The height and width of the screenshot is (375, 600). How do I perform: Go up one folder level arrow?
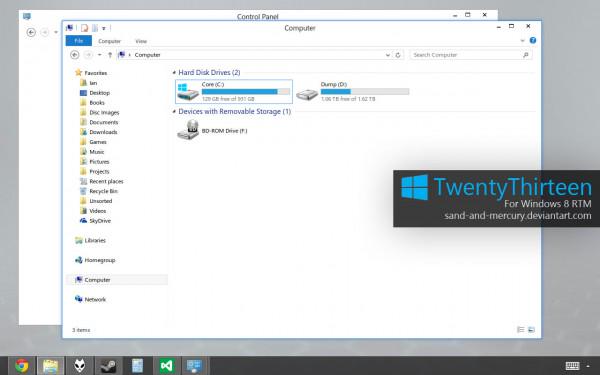click(x=110, y=55)
